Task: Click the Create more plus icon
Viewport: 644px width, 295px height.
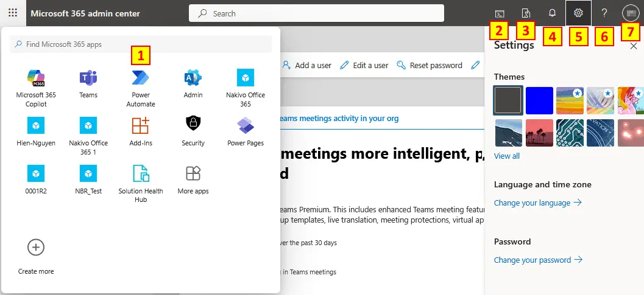Action: pyautogui.click(x=36, y=248)
